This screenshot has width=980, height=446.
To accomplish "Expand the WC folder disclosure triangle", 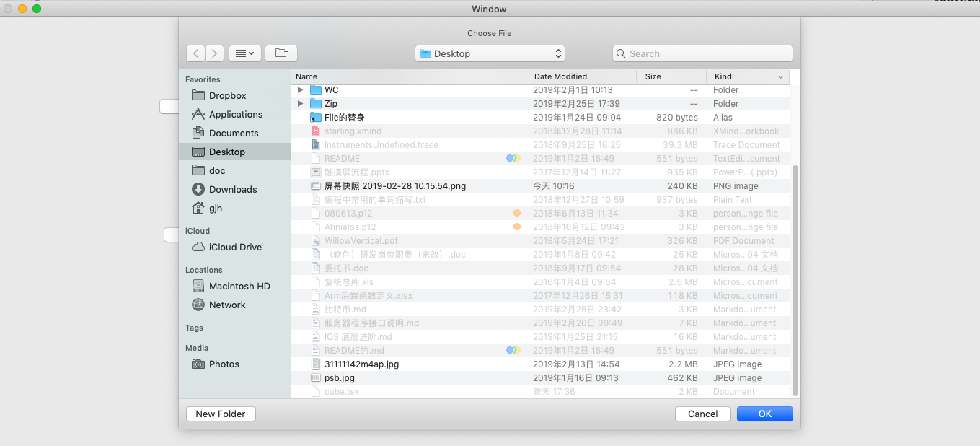I will [301, 89].
